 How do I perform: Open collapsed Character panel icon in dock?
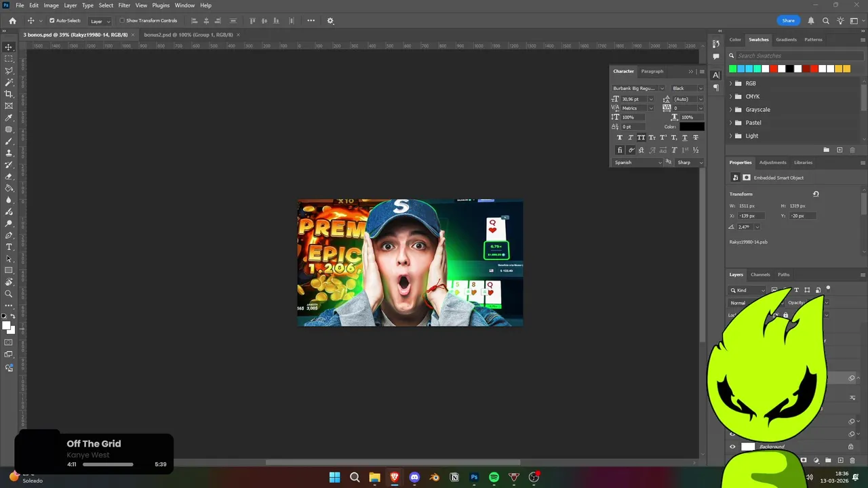[716, 75]
